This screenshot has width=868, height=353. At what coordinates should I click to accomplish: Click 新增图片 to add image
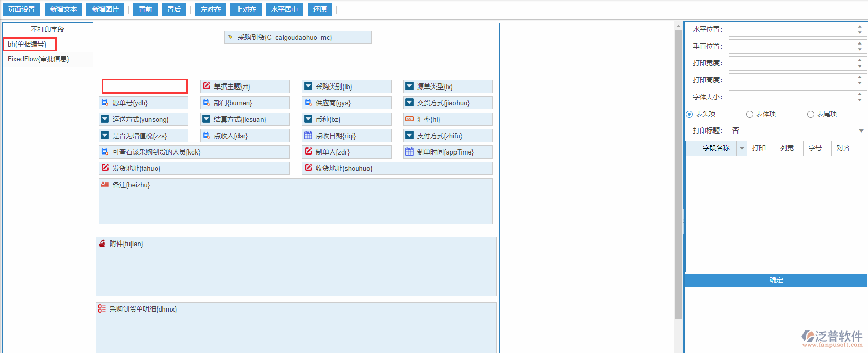pos(105,10)
